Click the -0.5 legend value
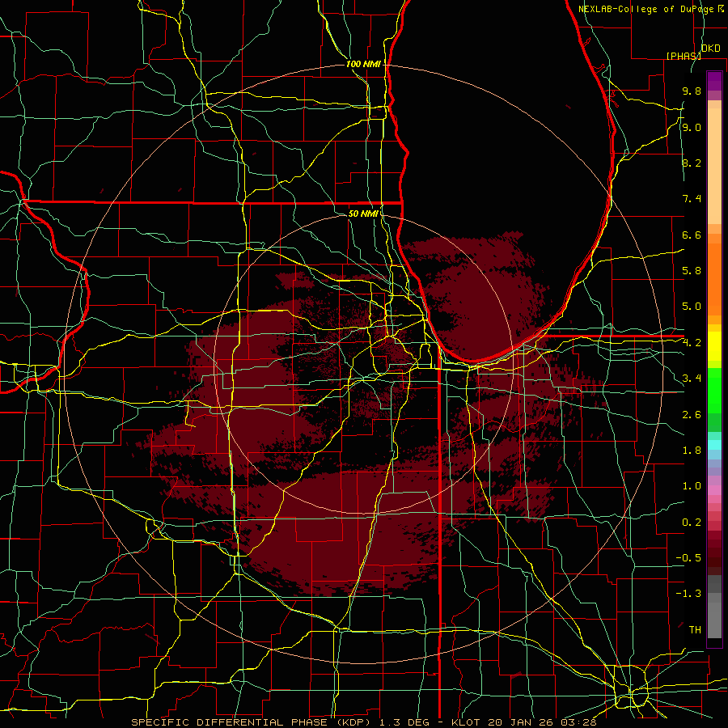Screen dimensions: 728x728 coord(688,558)
